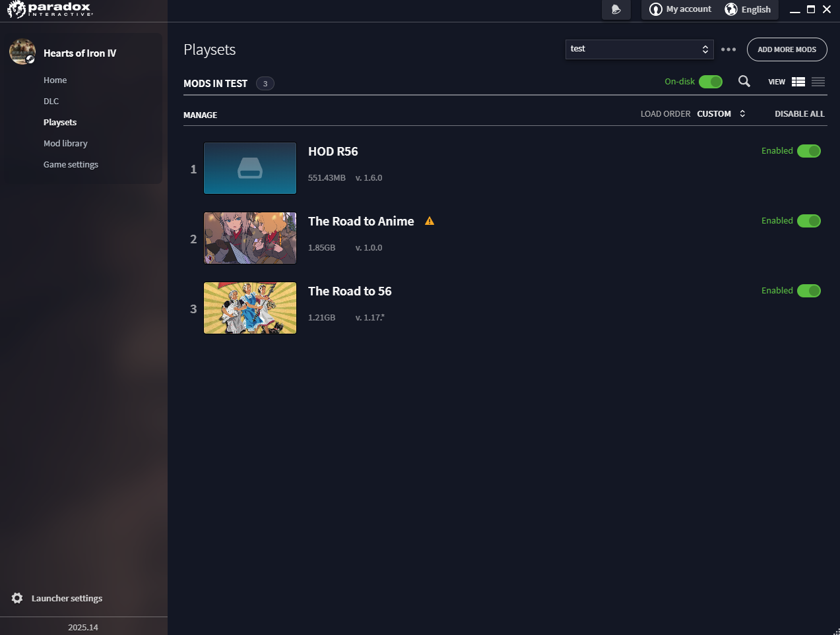The image size is (840, 635).
Task: Select Playsets in the sidebar
Action: 60,123
